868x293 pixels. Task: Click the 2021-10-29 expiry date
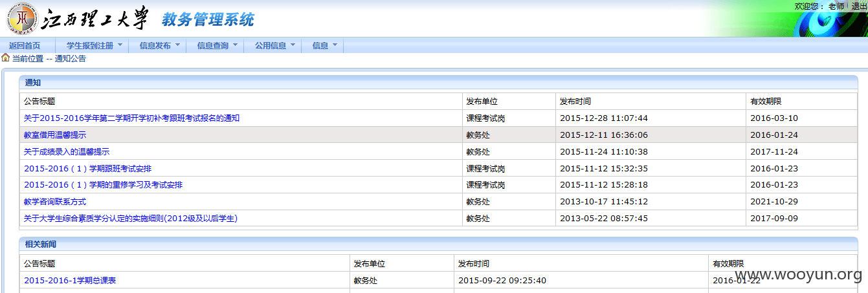click(774, 202)
